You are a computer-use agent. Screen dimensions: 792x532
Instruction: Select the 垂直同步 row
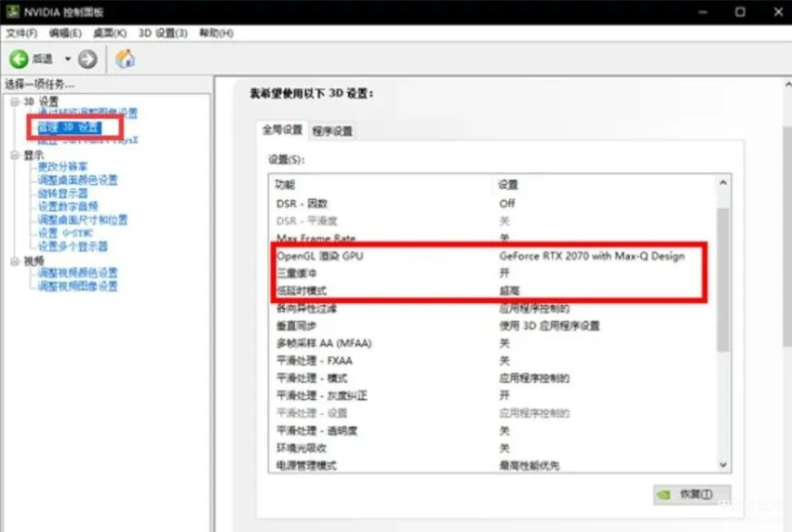point(492,326)
